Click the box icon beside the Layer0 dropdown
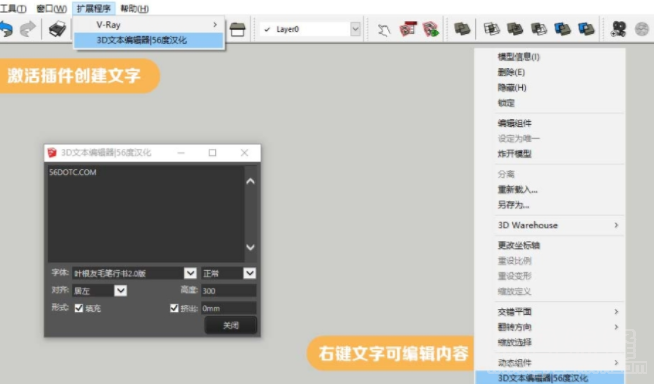 click(237, 29)
